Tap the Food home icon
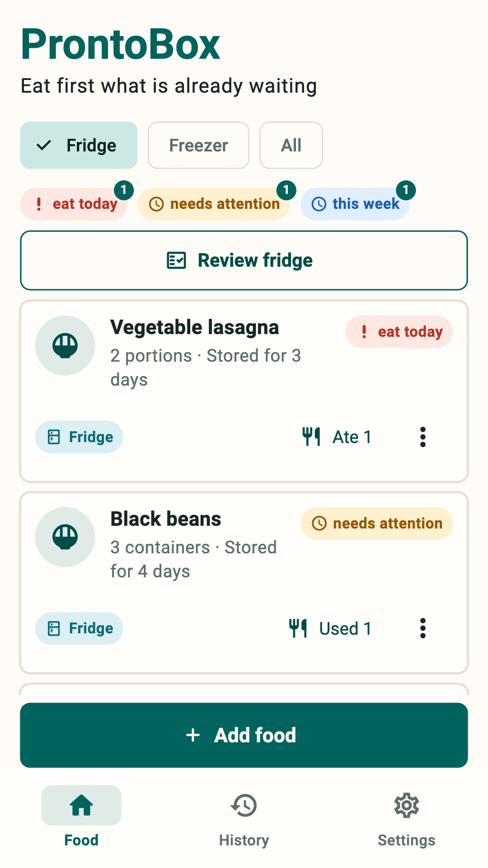Viewport: 488px width, 868px height. coord(81,805)
